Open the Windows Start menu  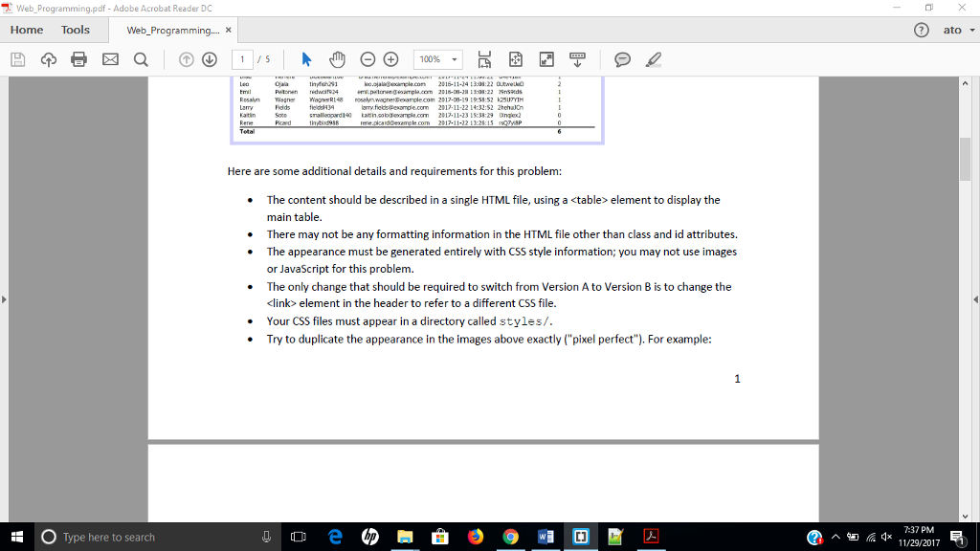point(17,537)
